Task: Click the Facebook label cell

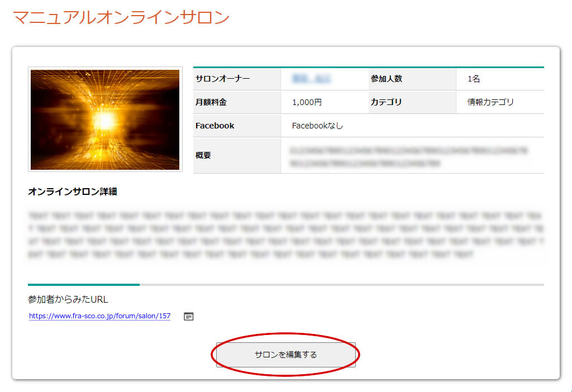Action: coord(237,126)
